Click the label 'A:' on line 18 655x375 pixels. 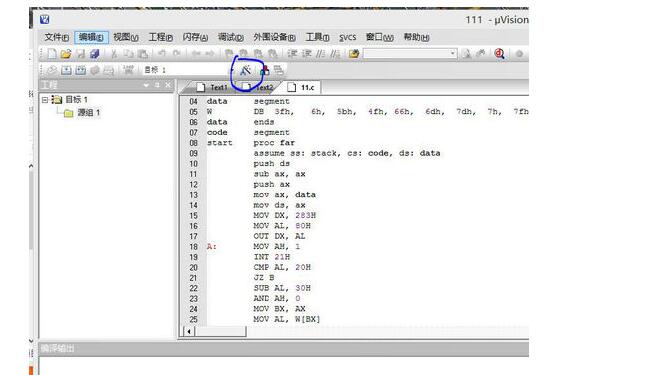(212, 246)
